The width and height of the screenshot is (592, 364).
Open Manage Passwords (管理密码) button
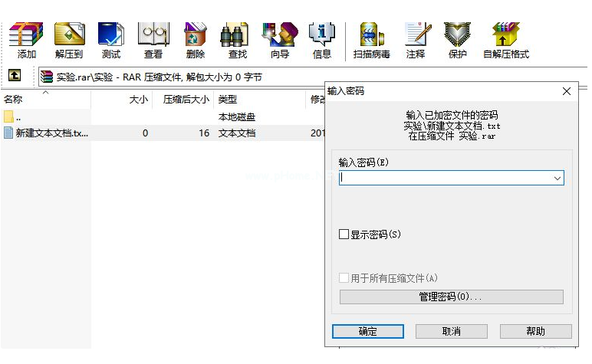pyautogui.click(x=451, y=297)
